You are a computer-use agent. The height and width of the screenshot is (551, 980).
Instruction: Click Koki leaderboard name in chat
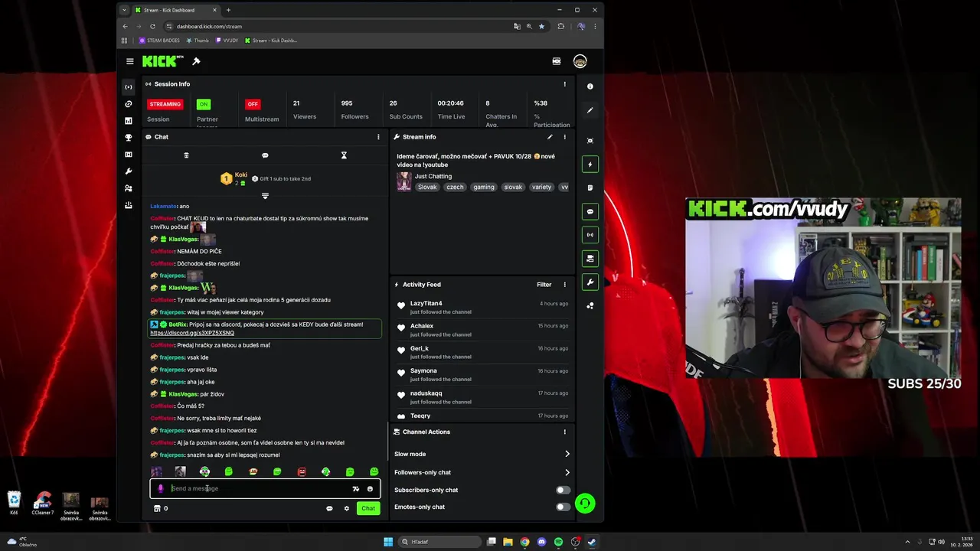tap(240, 175)
